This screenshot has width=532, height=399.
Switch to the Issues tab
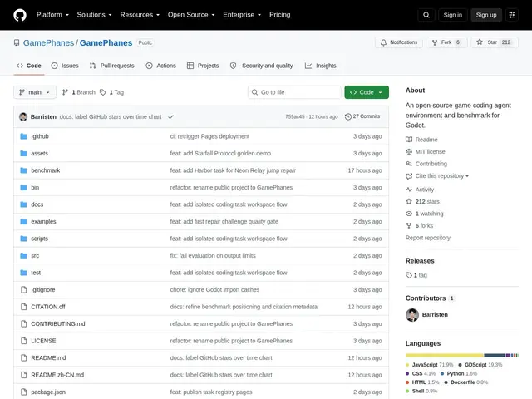[65, 66]
